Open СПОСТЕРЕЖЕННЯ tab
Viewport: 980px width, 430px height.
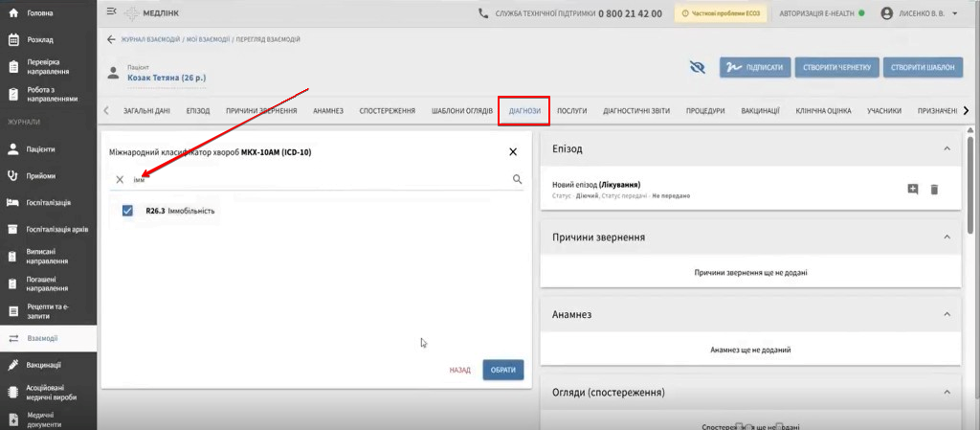coord(388,111)
